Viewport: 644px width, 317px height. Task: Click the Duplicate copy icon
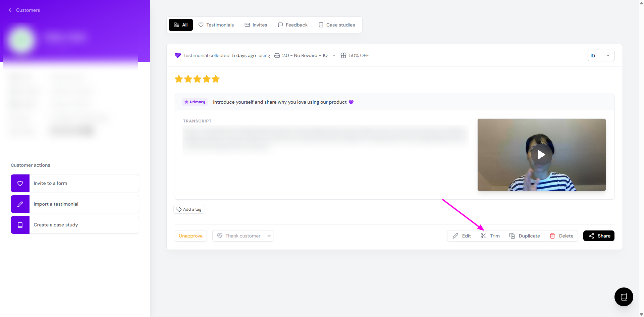pos(512,236)
